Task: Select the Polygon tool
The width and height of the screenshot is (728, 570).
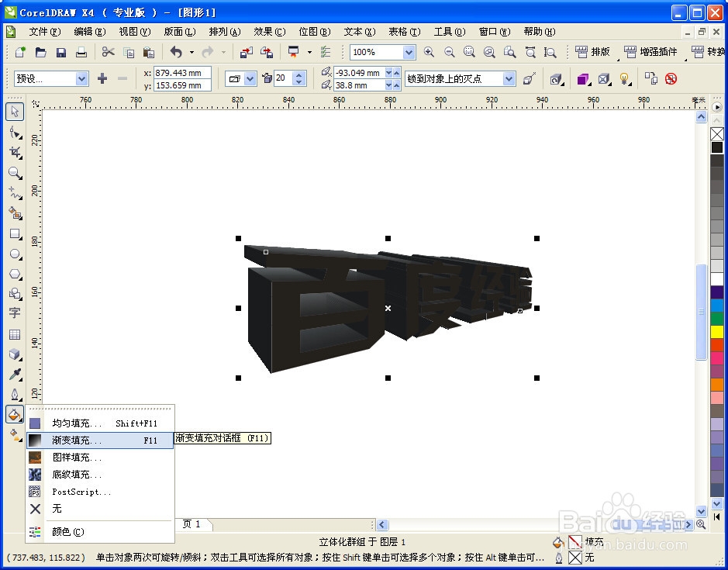Action: (x=15, y=274)
